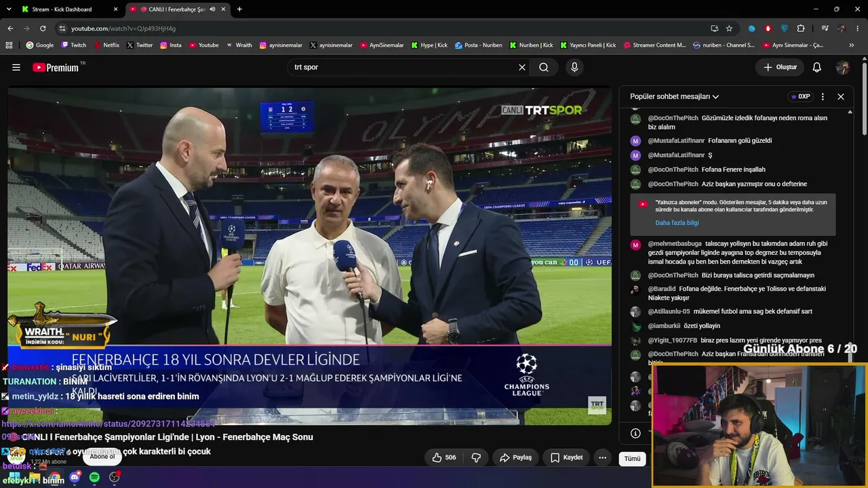Open the Google bookmark
The image size is (868, 488).
(x=40, y=45)
